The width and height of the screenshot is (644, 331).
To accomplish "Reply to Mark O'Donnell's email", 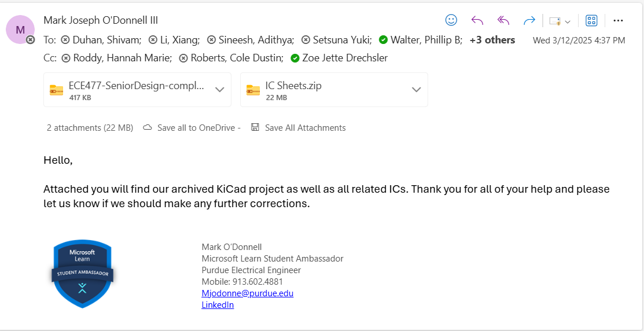I will click(x=477, y=20).
